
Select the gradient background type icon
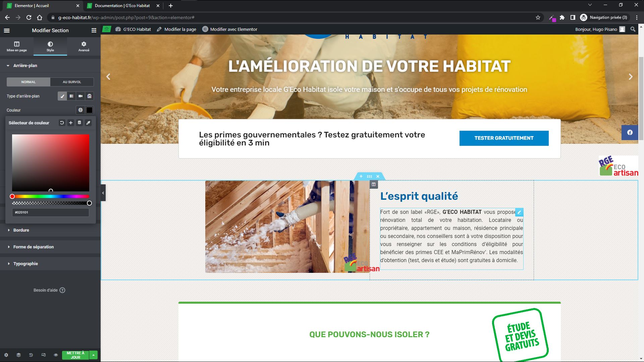tap(71, 96)
